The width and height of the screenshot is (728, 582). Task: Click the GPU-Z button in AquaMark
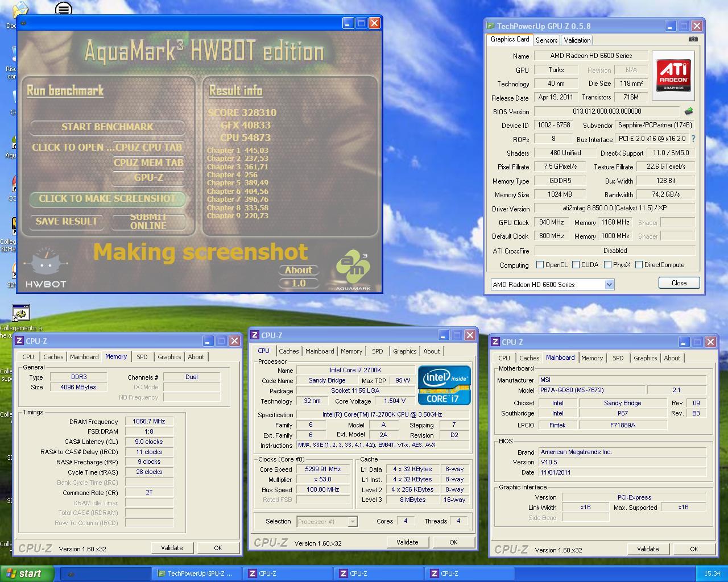(148, 177)
